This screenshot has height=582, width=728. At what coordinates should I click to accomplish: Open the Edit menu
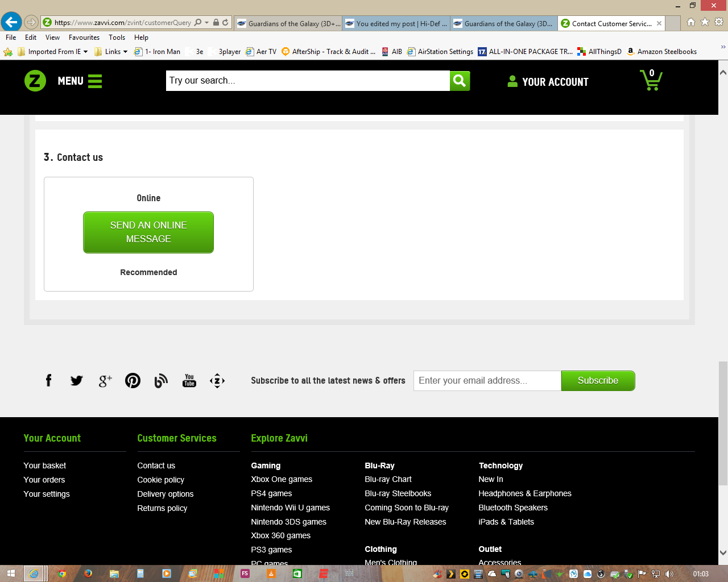pos(31,38)
